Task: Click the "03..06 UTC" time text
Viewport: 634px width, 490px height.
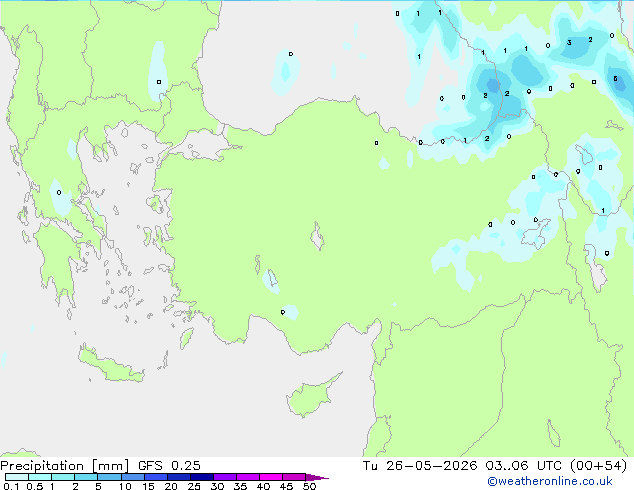Action: click(524, 466)
